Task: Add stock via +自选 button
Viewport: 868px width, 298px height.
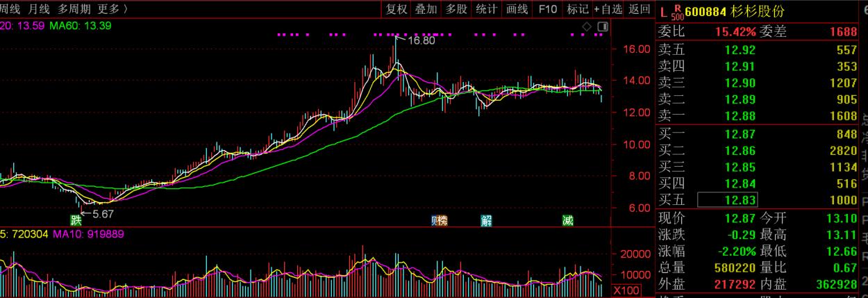Action: tap(608, 9)
